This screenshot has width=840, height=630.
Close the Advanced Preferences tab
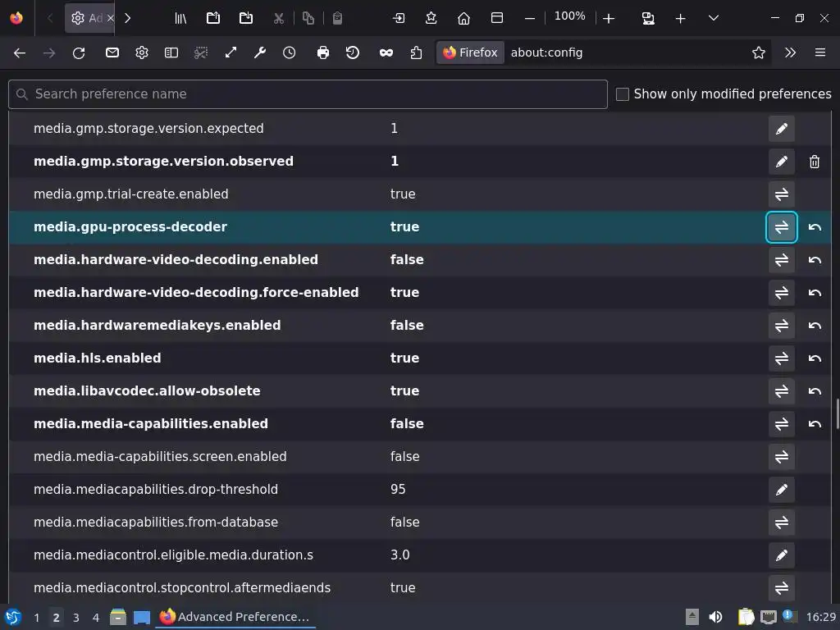[x=111, y=18]
